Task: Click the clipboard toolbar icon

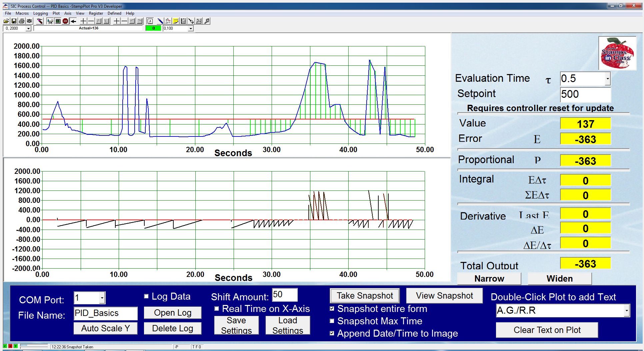Action: click(183, 21)
